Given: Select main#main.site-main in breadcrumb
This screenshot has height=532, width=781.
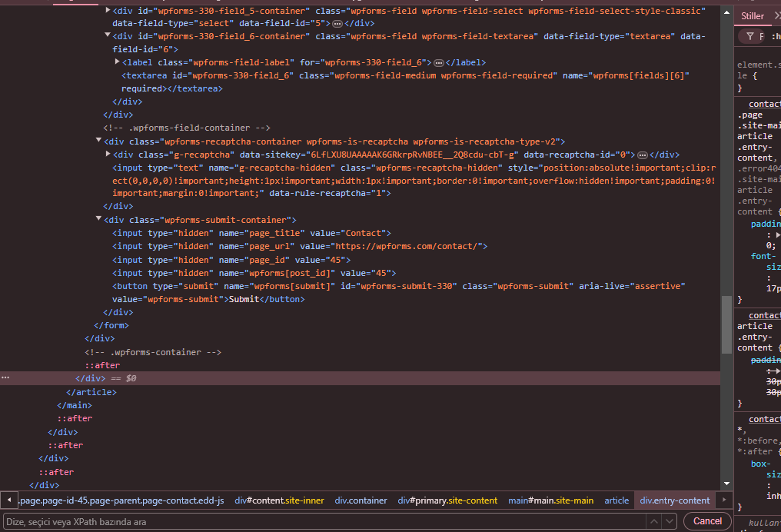Looking at the screenshot, I should point(550,500).
